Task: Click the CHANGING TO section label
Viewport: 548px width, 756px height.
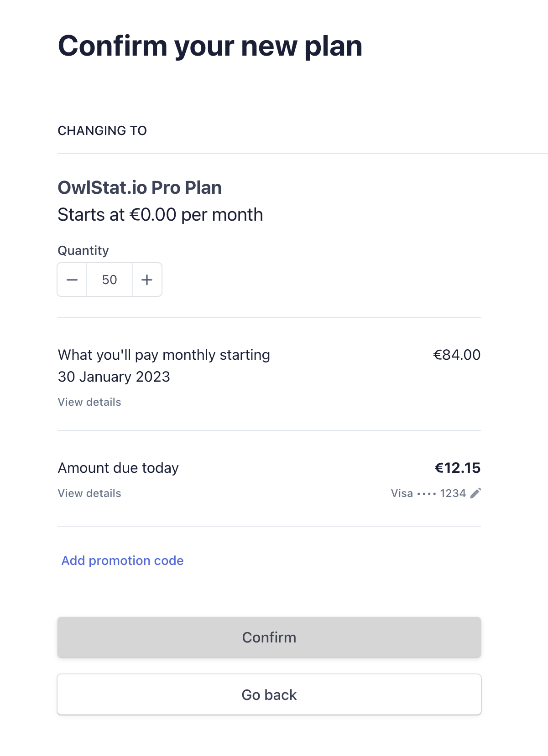Action: tap(102, 131)
